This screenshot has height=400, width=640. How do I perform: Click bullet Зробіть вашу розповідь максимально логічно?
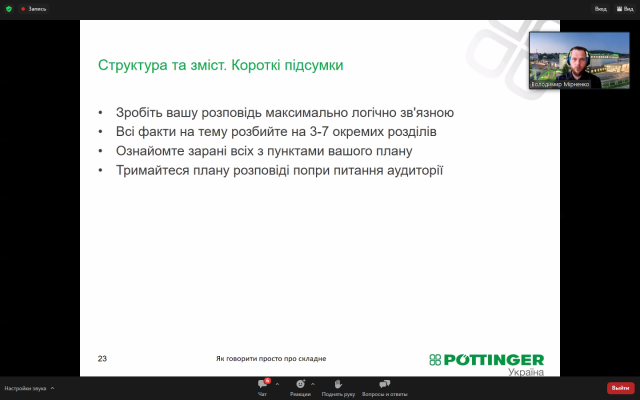[x=285, y=113]
